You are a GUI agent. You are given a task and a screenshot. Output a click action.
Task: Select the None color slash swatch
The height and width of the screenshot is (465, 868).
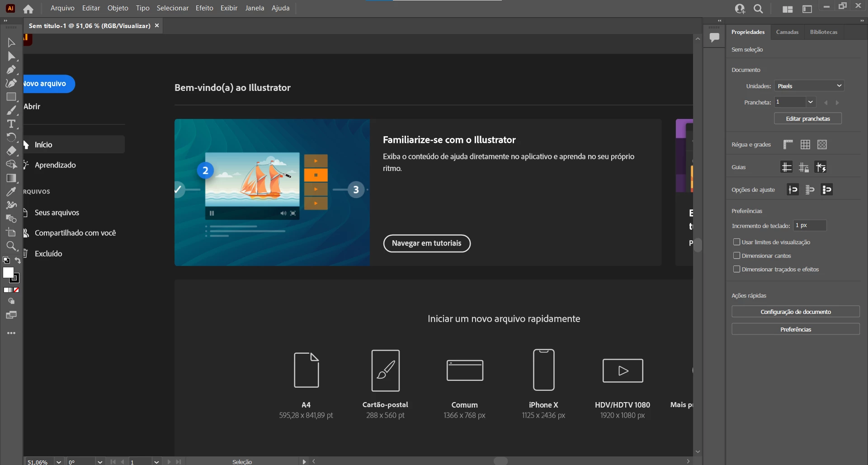coord(16,290)
